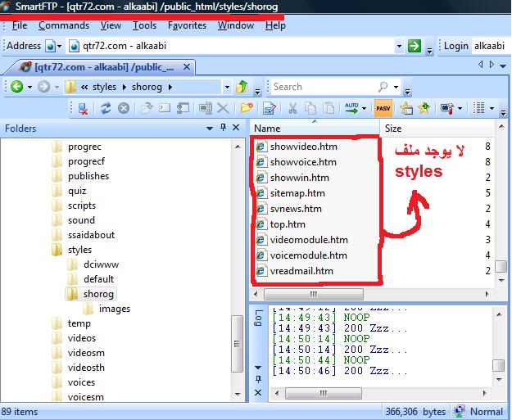Screen dimensions: 512x420
Task: Select the default folder in tree
Action: (98, 279)
